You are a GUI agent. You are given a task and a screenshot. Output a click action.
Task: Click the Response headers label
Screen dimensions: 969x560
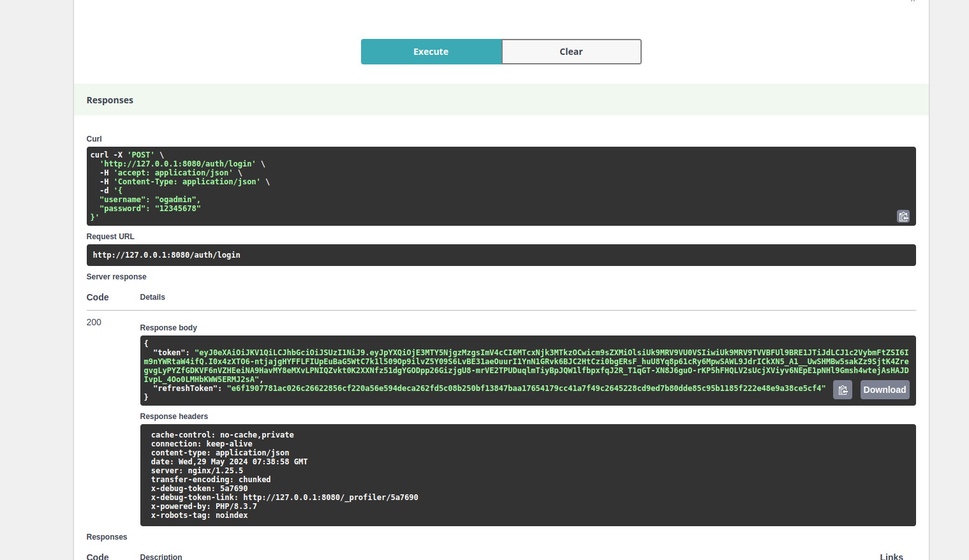[x=174, y=416]
